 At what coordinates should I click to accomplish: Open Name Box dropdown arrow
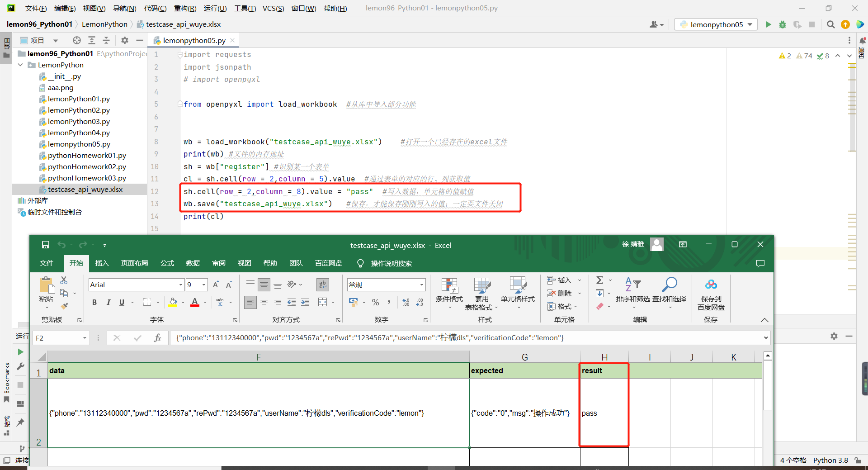(x=85, y=338)
